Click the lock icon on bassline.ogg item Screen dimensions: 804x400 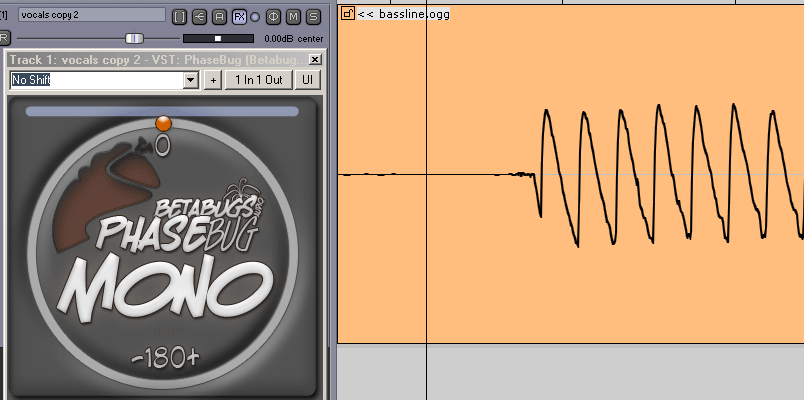click(x=348, y=14)
